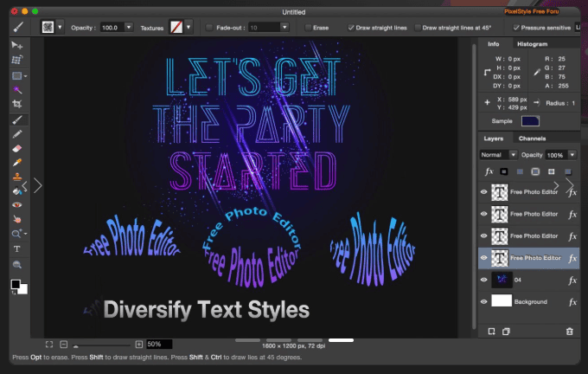The height and width of the screenshot is (374, 588).
Task: Select the Crop tool
Action: [x=17, y=104]
